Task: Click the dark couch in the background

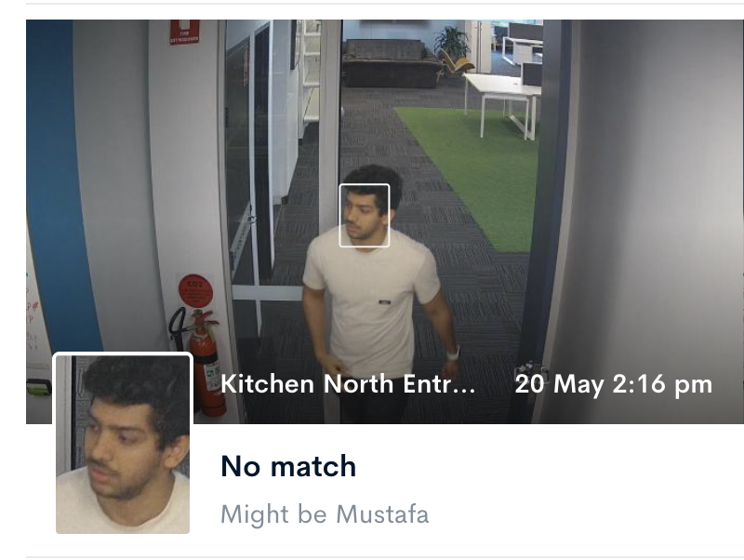Action: (391, 63)
